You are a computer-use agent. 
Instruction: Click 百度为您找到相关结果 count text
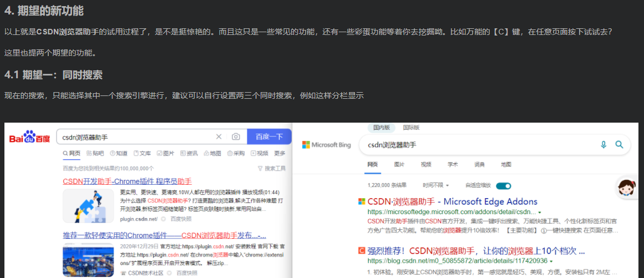tap(108, 168)
